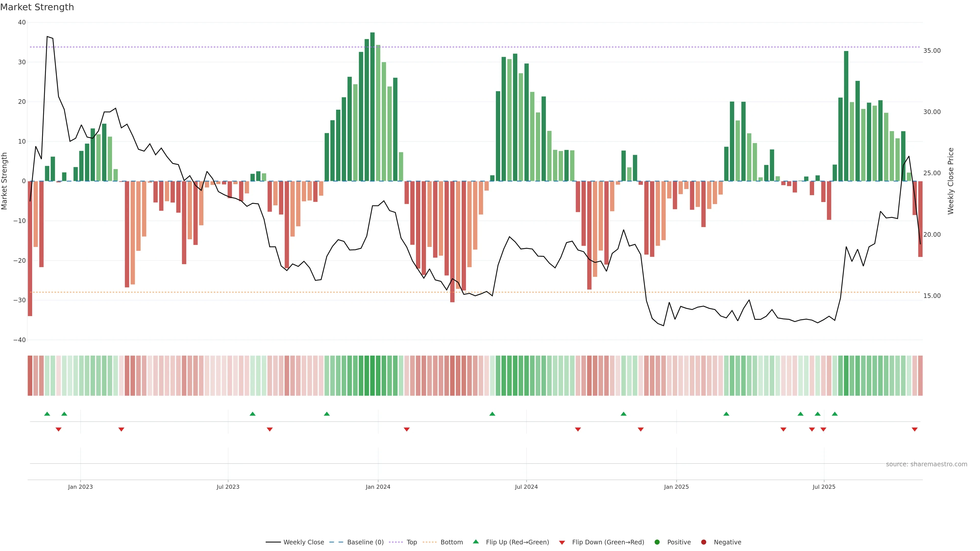Image resolution: width=980 pixels, height=551 pixels.
Task: Click the purple dotted Top threshold line
Action: pos(228,47)
